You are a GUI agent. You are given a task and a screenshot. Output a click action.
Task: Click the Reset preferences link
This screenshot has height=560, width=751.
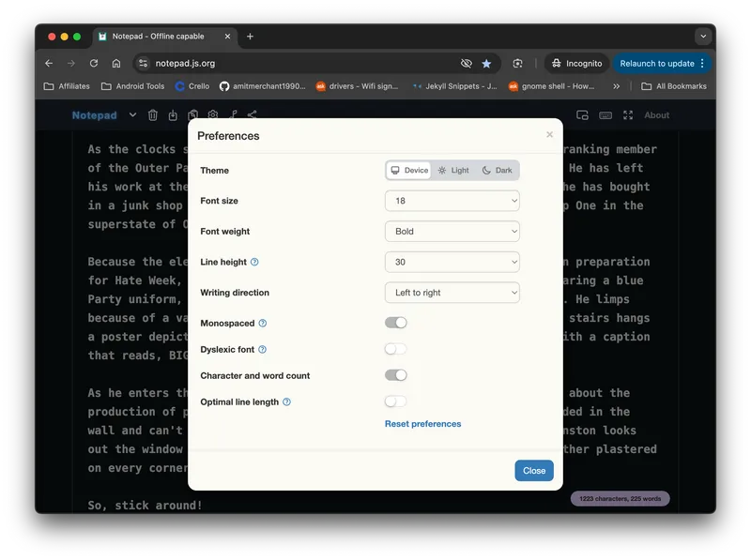point(422,424)
